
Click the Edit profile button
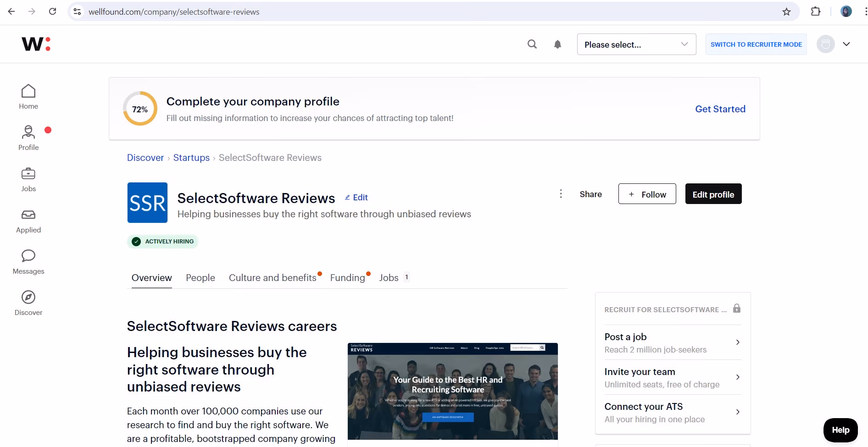[x=713, y=194]
